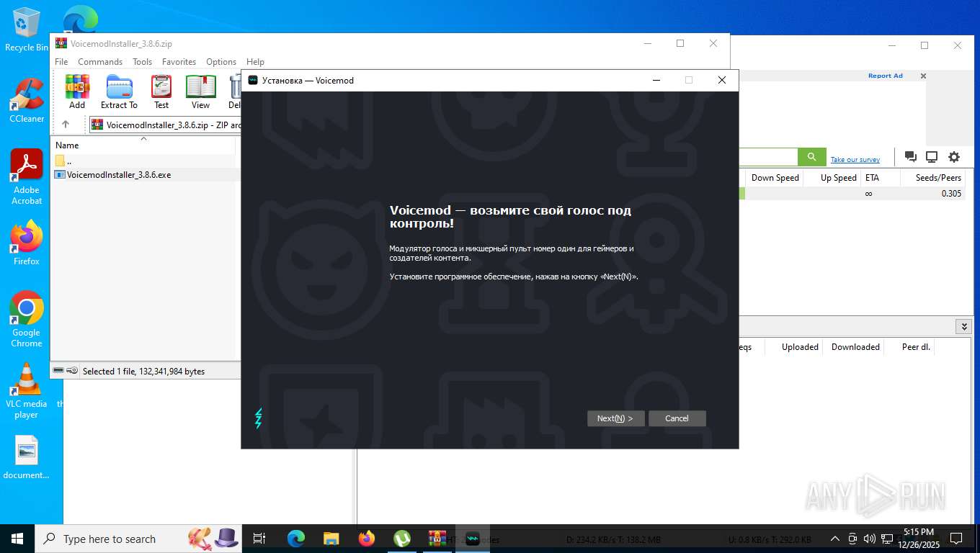The image size is (980, 553).
Task: Click the Peer dl. column header
Action: point(916,347)
